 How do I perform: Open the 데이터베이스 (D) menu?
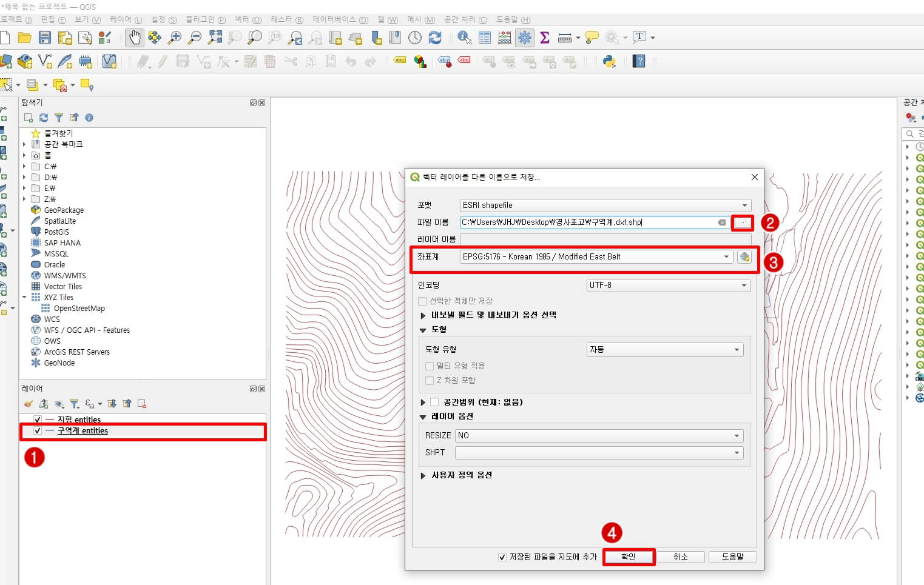point(340,20)
